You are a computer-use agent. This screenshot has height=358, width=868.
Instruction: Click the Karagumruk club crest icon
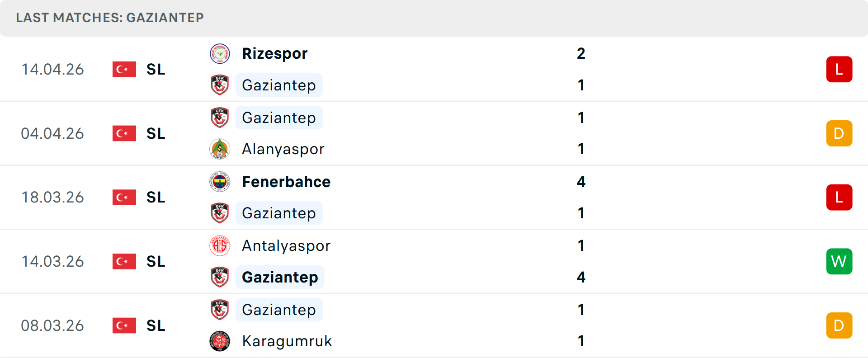tap(220, 341)
